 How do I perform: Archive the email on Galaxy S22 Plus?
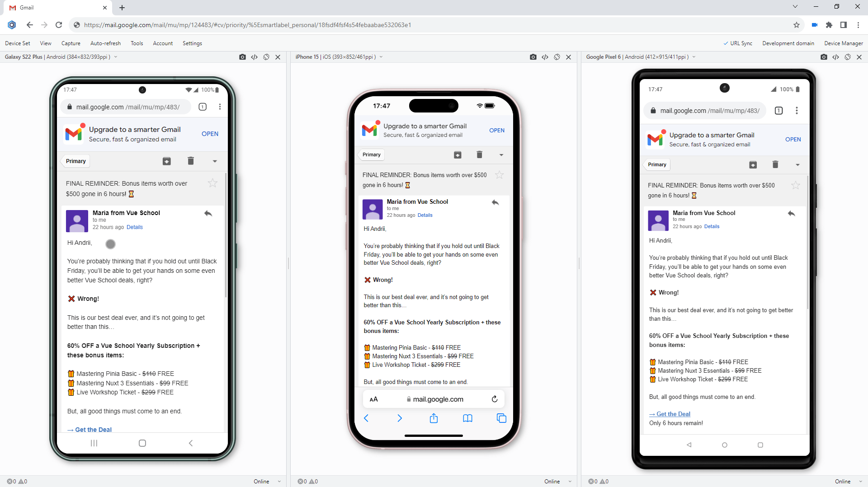point(167,161)
